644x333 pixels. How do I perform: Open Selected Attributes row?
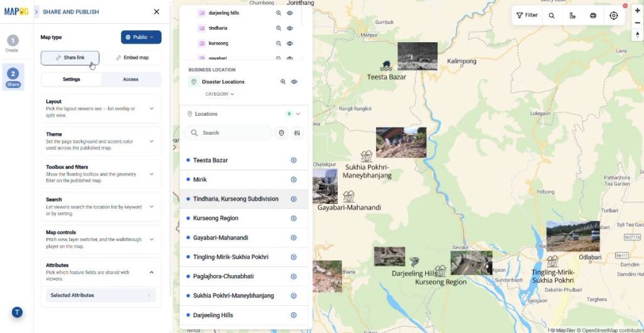coord(101,295)
